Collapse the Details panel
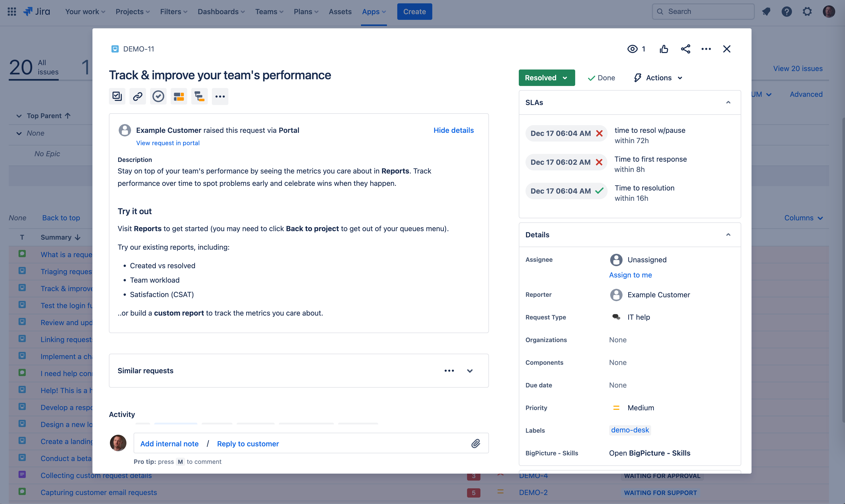Screen dimensions: 845x504 [728, 235]
